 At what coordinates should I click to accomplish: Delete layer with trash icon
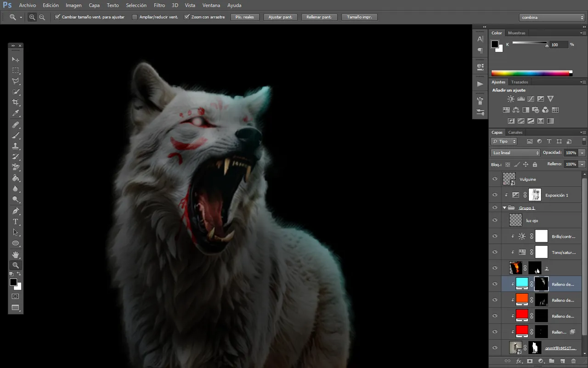tap(574, 361)
